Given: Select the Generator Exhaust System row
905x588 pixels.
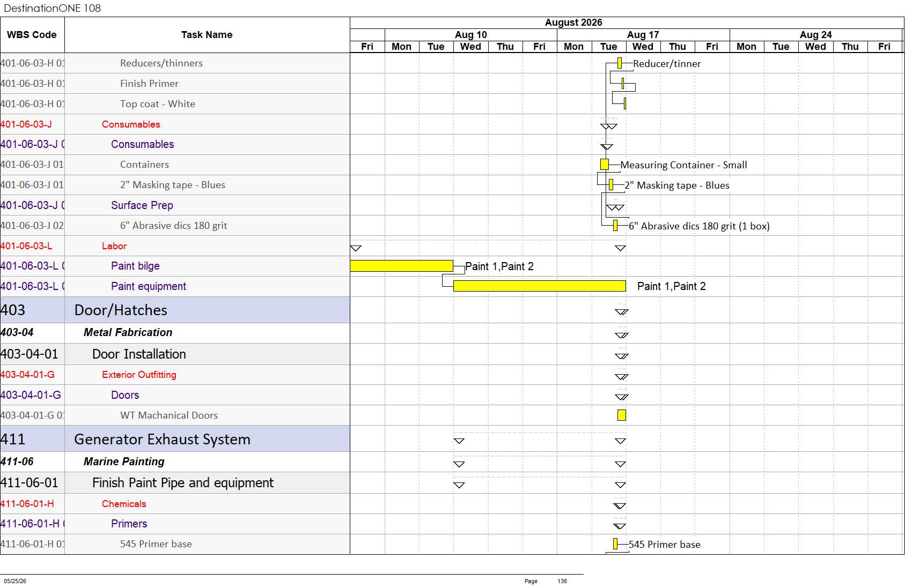Looking at the screenshot, I should point(175,439).
